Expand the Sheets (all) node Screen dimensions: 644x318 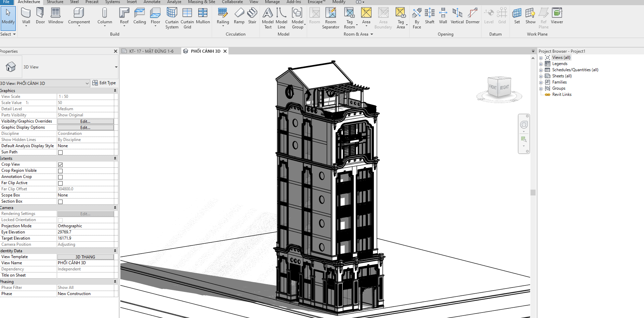coord(541,76)
